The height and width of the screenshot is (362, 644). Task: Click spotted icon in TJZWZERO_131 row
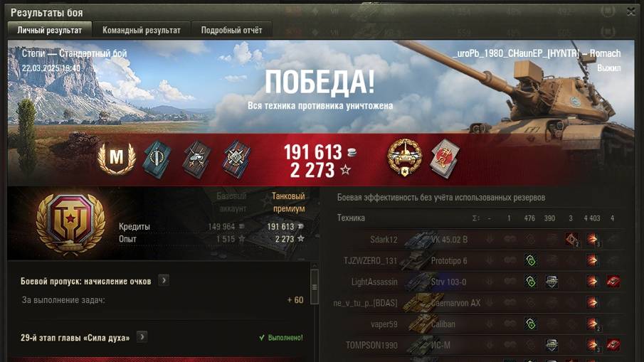(x=531, y=260)
